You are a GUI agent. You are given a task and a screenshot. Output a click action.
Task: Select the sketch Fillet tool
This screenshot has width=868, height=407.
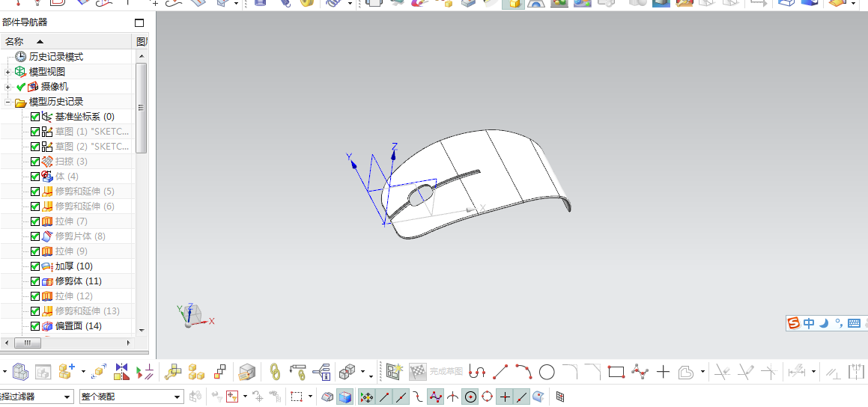pos(570,372)
